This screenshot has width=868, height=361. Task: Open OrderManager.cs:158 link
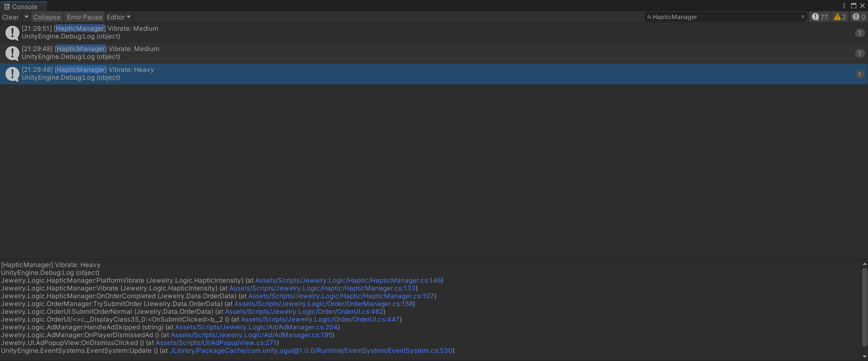pos(324,304)
